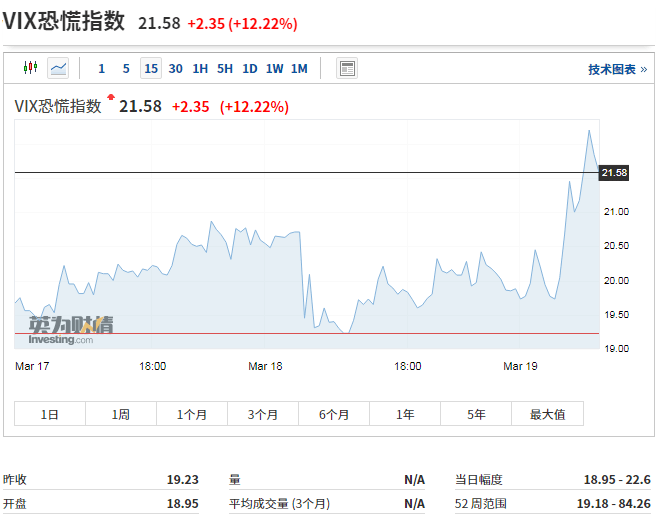
Task: Switch to candlestick chart type
Action: (31, 68)
